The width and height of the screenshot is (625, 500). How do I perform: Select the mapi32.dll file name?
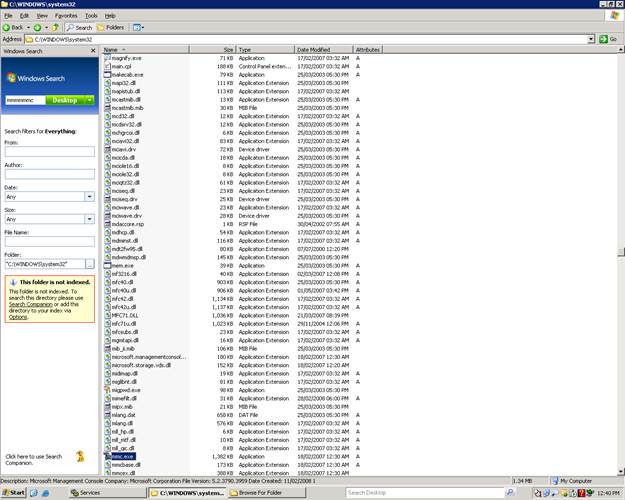point(124,83)
